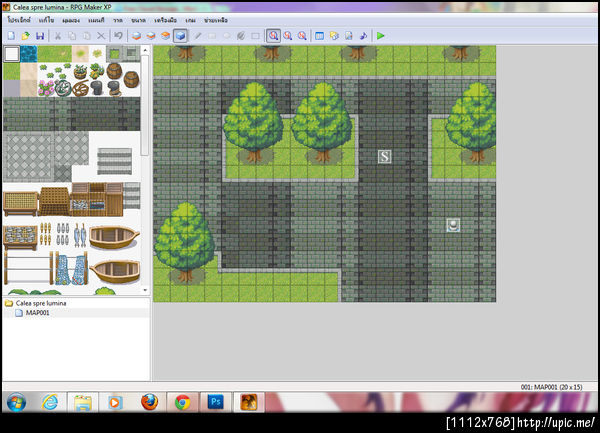Pick the hanging fish tile

(80, 234)
